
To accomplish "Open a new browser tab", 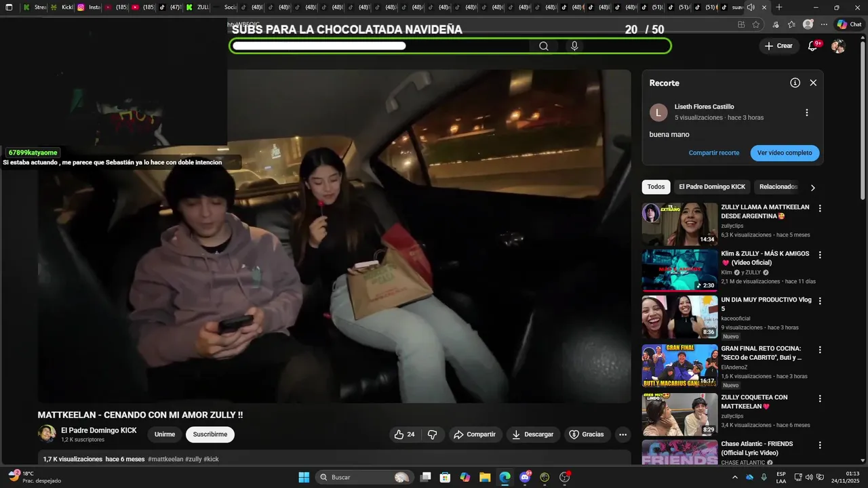I will pos(779,7).
